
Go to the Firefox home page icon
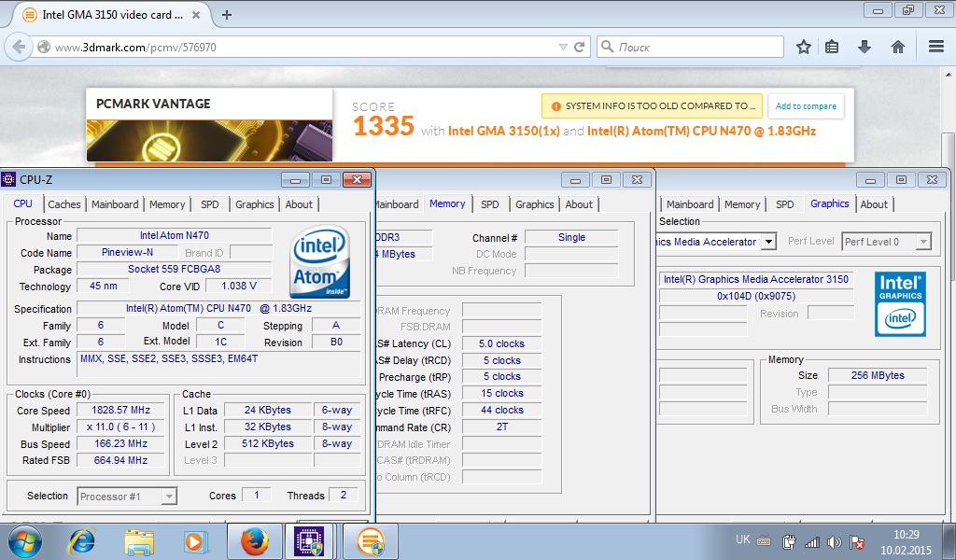pyautogui.click(x=897, y=47)
